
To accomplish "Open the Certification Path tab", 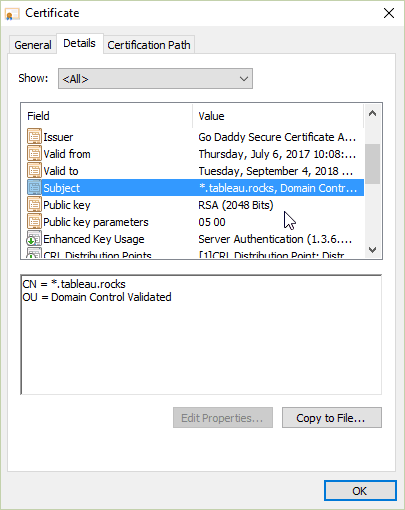I will coord(149,45).
